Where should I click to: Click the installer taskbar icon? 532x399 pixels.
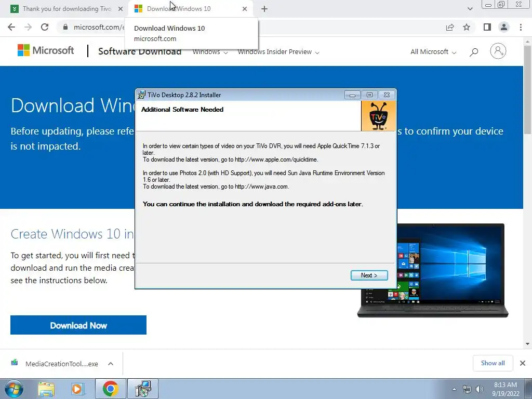coord(143,389)
